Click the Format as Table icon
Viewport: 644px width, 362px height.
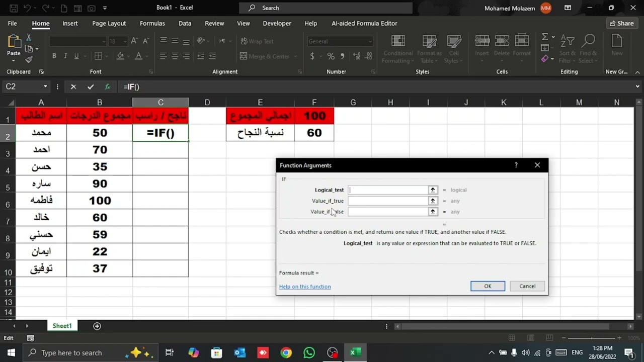pos(429,42)
